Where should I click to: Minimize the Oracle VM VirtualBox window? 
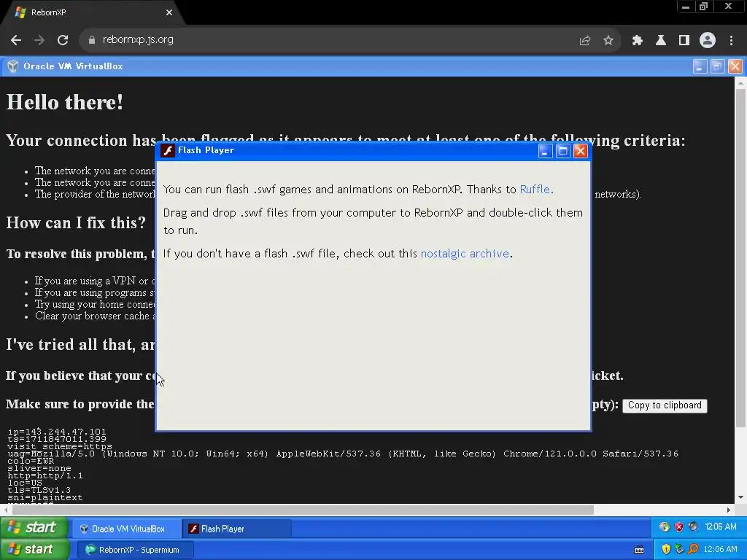click(x=700, y=66)
